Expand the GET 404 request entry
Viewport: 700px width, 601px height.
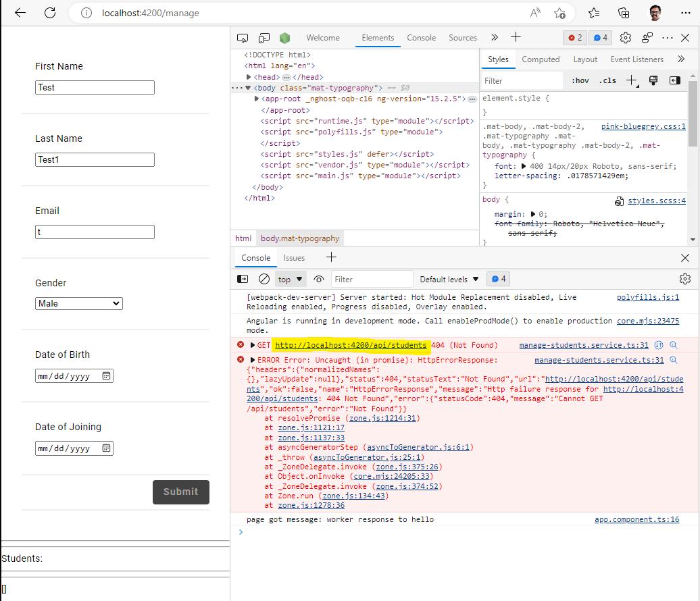(x=252, y=345)
